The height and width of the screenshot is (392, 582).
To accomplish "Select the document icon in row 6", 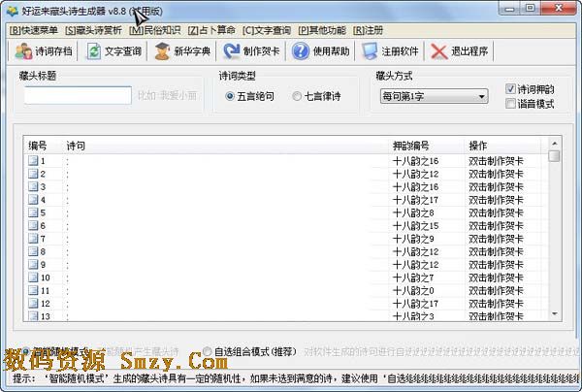I will click(33, 225).
